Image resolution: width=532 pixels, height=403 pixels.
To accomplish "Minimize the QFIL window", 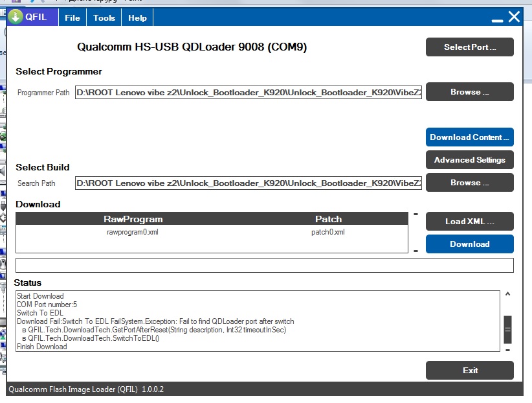I will click(497, 21).
